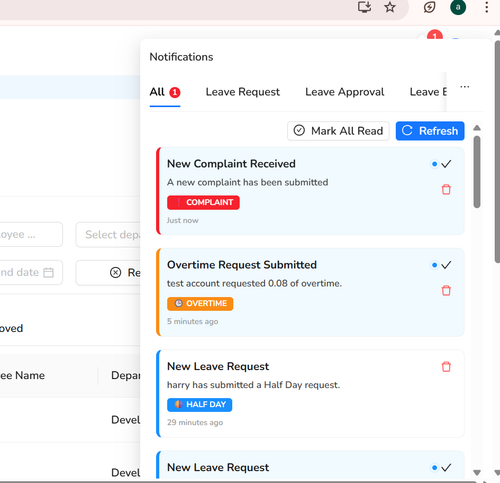Expand more notification tabs with ellipsis
The height and width of the screenshot is (483, 500).
[465, 87]
